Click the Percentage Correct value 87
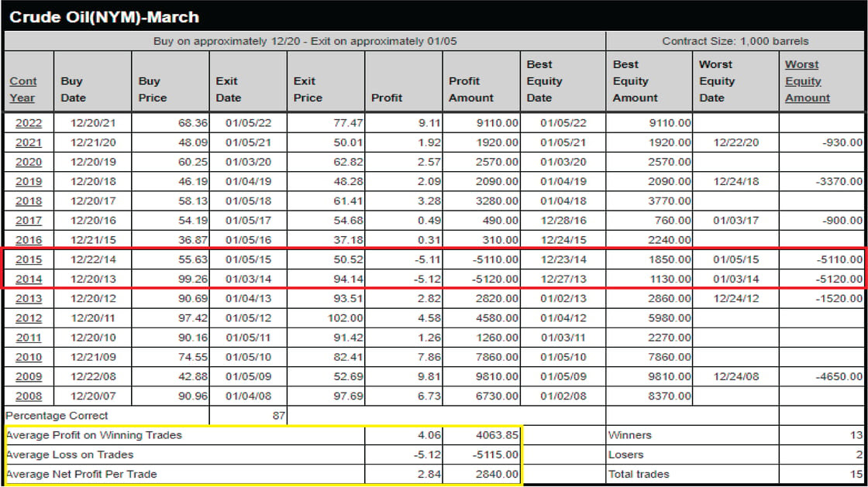 click(x=277, y=416)
